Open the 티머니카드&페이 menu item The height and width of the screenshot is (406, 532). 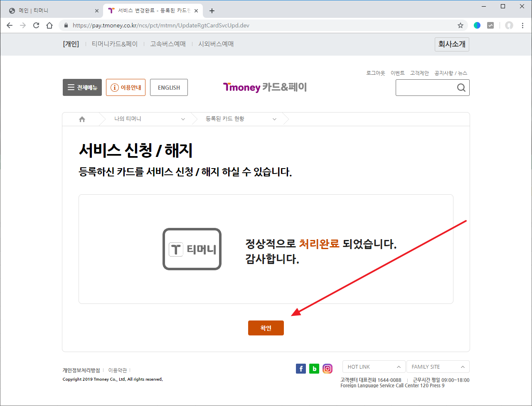click(115, 44)
